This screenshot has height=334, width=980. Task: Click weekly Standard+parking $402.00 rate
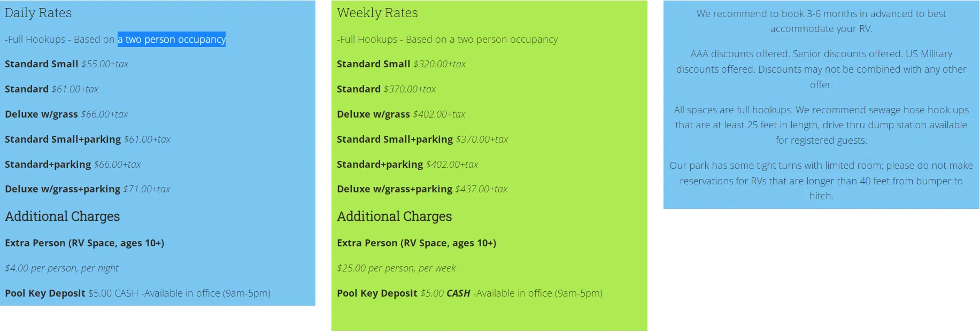(407, 165)
